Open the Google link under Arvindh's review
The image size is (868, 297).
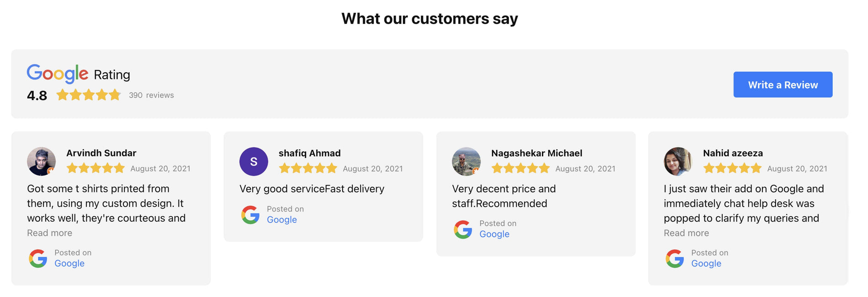pyautogui.click(x=69, y=264)
